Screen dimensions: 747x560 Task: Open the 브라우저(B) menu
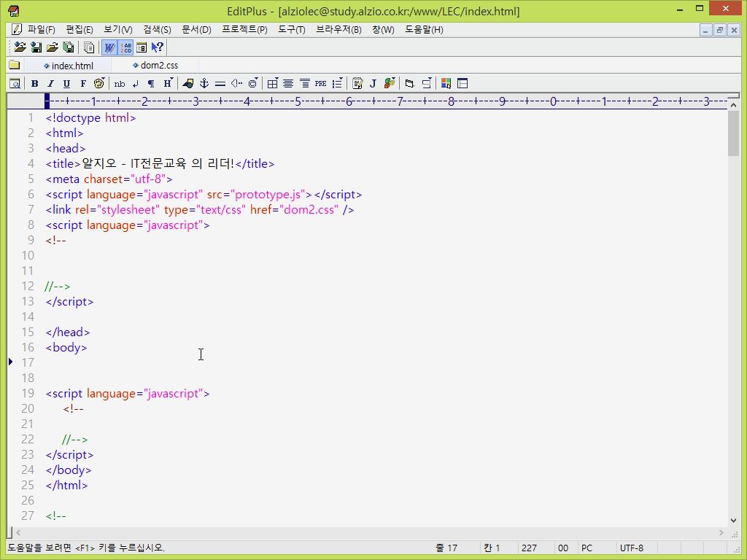[338, 29]
